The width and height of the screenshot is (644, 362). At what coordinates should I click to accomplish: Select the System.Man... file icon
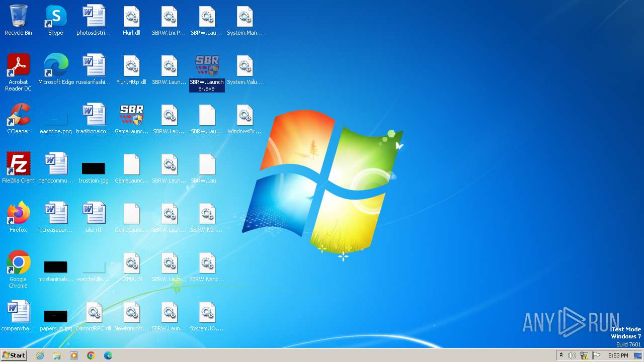245,21
